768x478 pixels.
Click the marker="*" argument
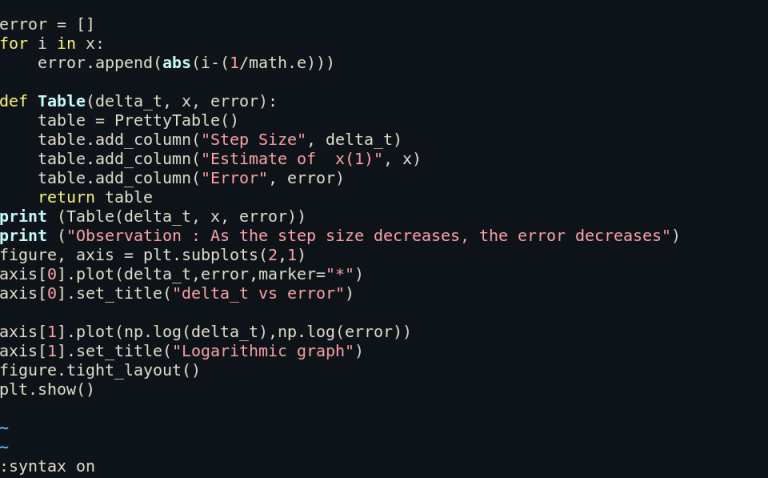306,274
